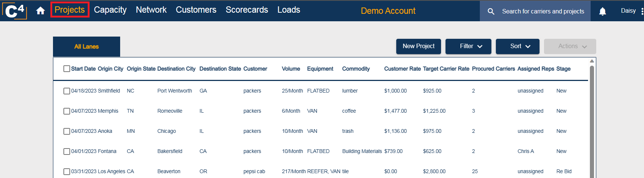Go to the Home icon
644x178 pixels.
(x=40, y=11)
